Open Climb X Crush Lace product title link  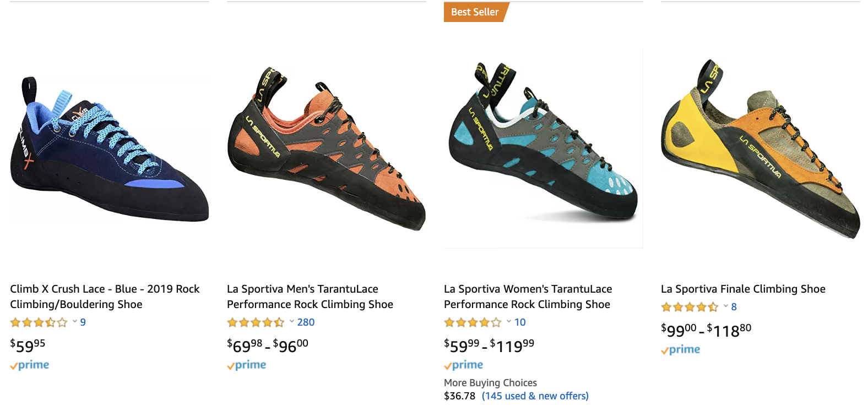[x=105, y=297]
